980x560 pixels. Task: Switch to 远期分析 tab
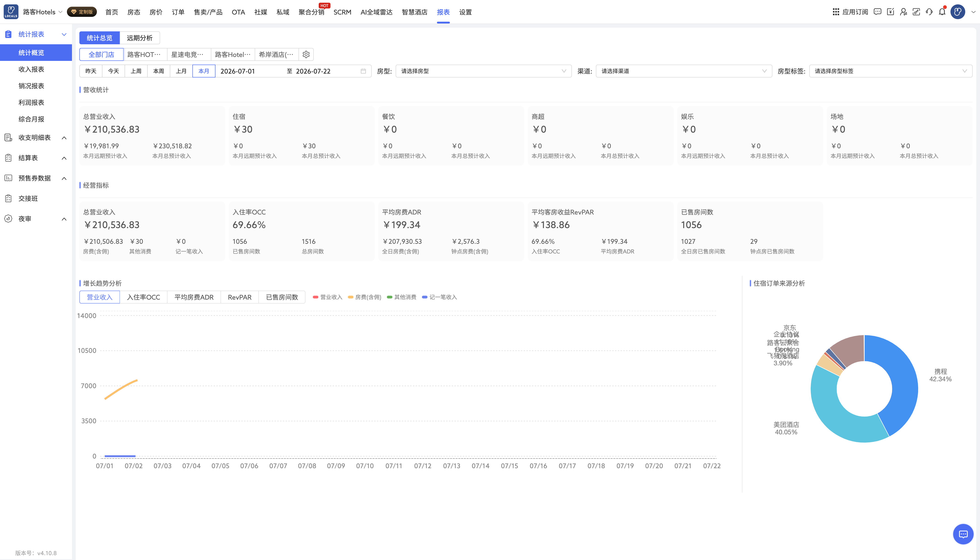140,38
